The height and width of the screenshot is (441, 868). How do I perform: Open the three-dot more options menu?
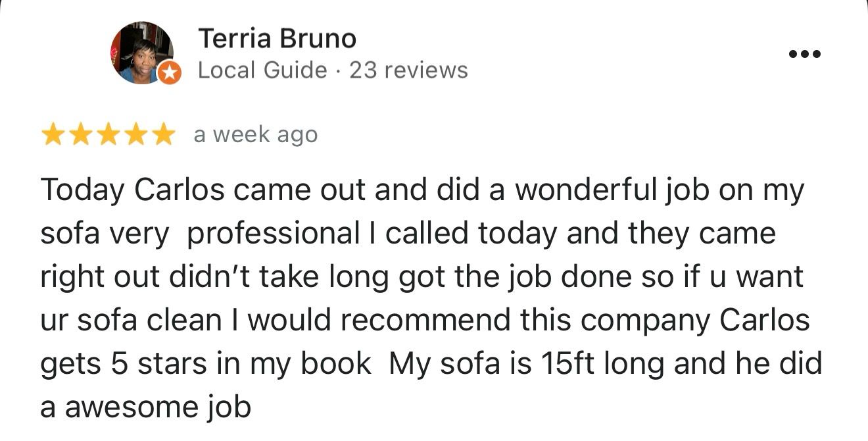click(805, 55)
